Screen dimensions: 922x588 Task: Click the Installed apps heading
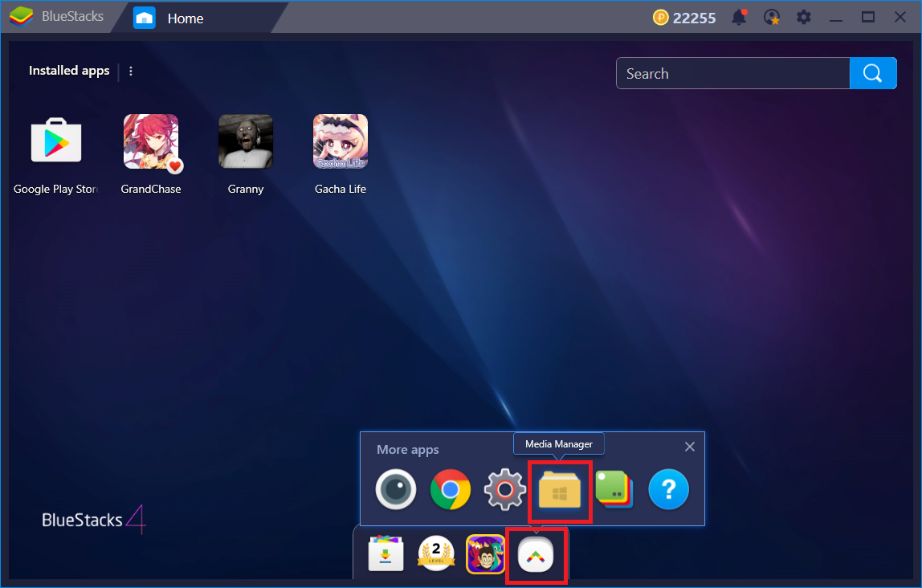pyautogui.click(x=69, y=71)
